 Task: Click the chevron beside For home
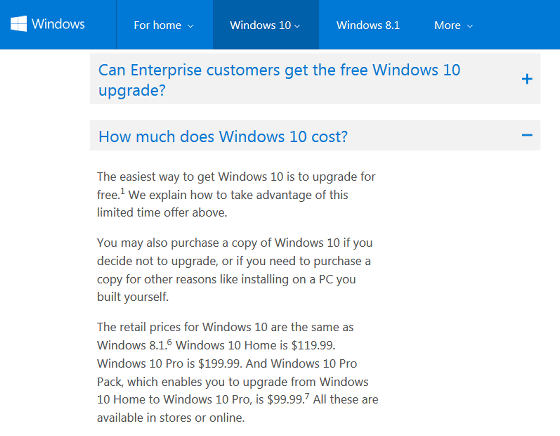pyautogui.click(x=191, y=26)
